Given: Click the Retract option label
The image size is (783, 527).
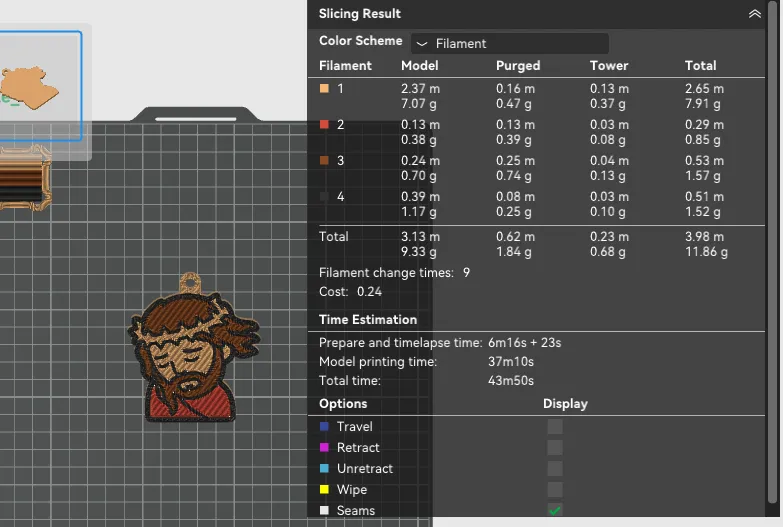Looking at the screenshot, I should point(358,448).
